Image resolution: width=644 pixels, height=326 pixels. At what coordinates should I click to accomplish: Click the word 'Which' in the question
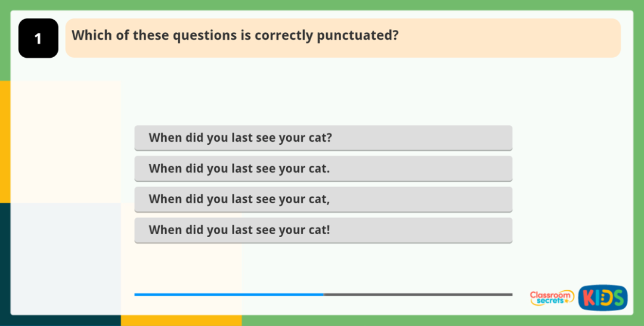point(91,36)
